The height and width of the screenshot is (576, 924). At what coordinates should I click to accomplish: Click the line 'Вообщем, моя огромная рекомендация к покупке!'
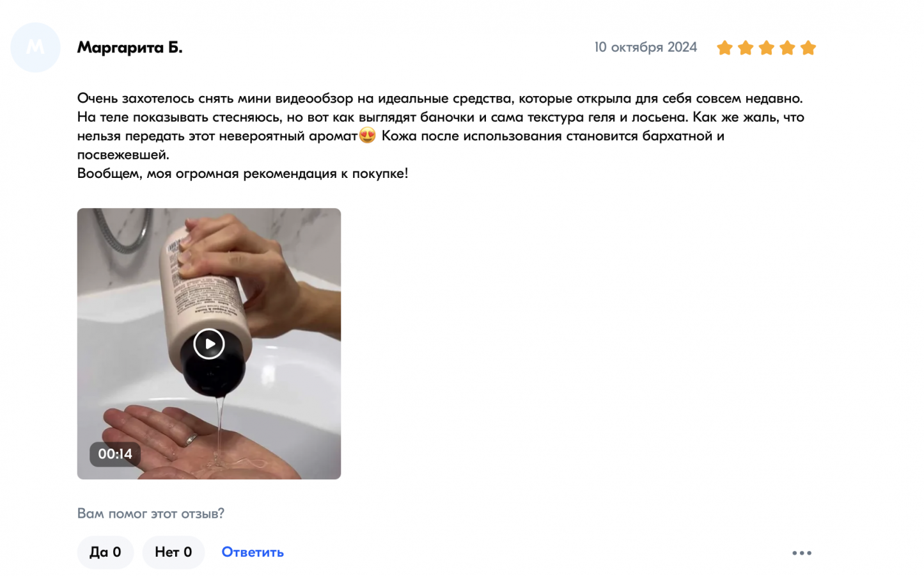(x=242, y=173)
